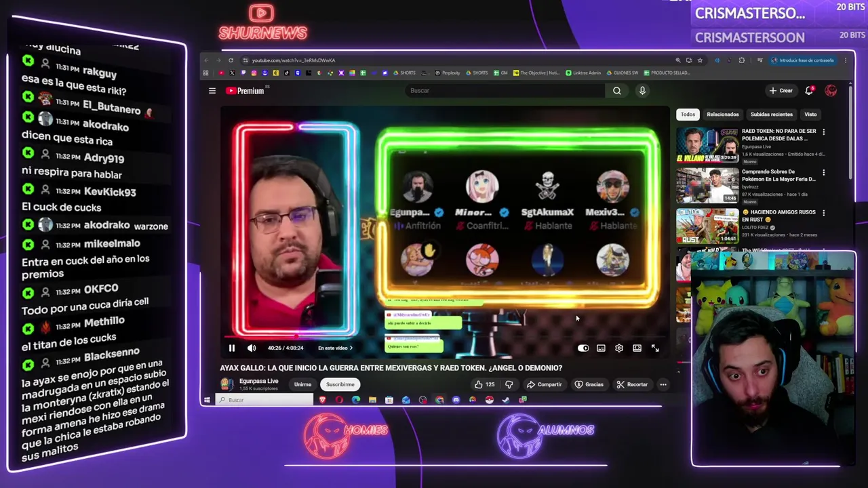Mute the video with the speaker icon

(252, 348)
